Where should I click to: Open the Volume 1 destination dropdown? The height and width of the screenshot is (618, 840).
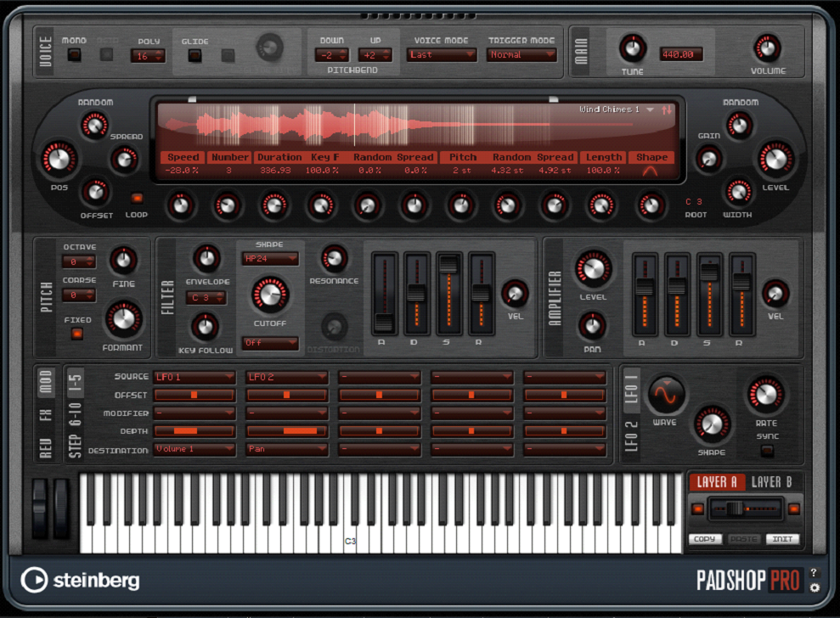coord(194,449)
